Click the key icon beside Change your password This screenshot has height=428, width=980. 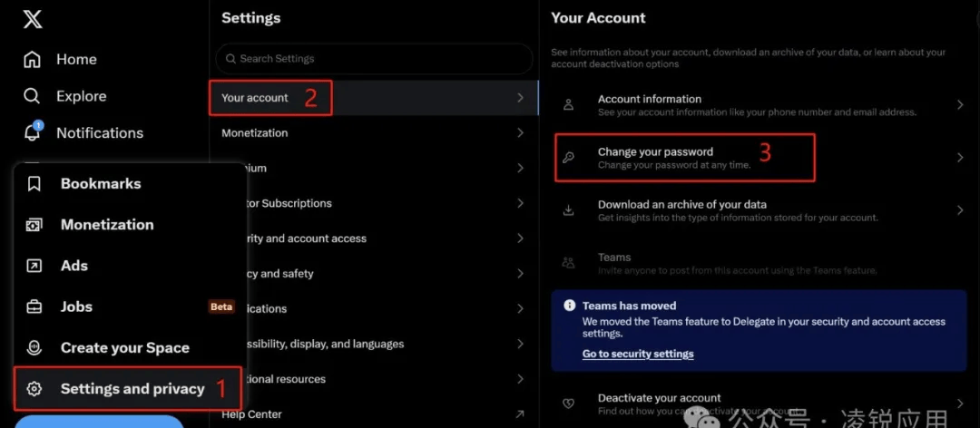[568, 158]
